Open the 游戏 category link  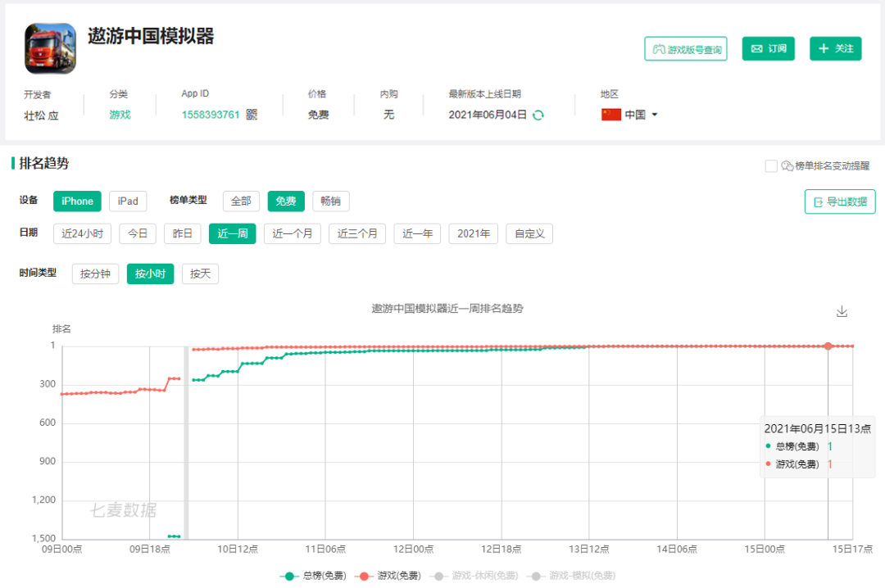pyautogui.click(x=120, y=115)
